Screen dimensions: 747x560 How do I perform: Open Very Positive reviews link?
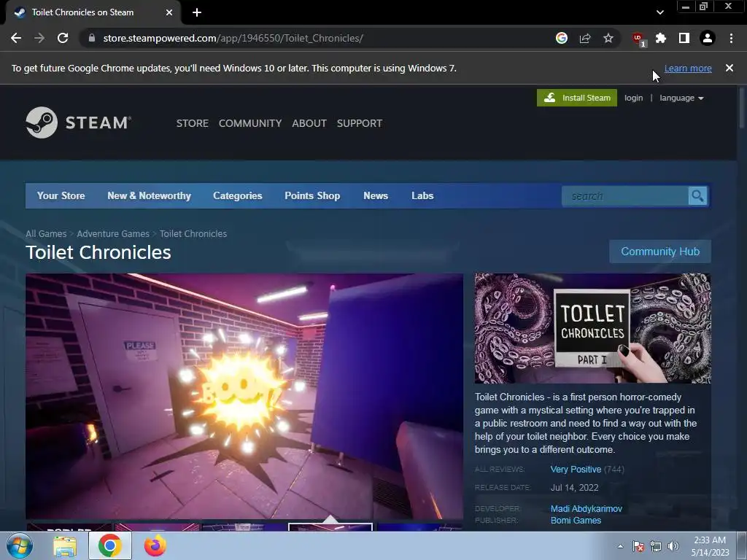pyautogui.click(x=576, y=469)
